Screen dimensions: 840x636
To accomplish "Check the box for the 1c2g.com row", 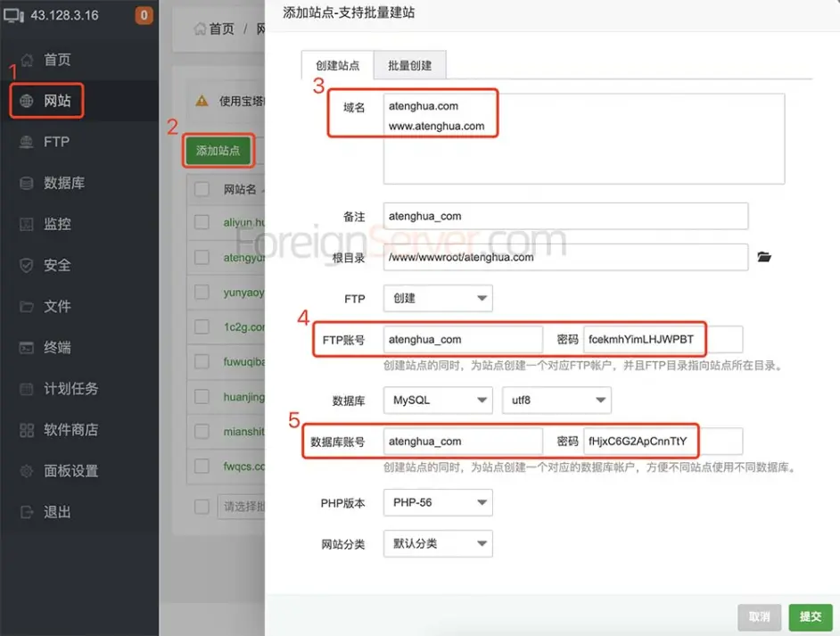I will [x=202, y=327].
